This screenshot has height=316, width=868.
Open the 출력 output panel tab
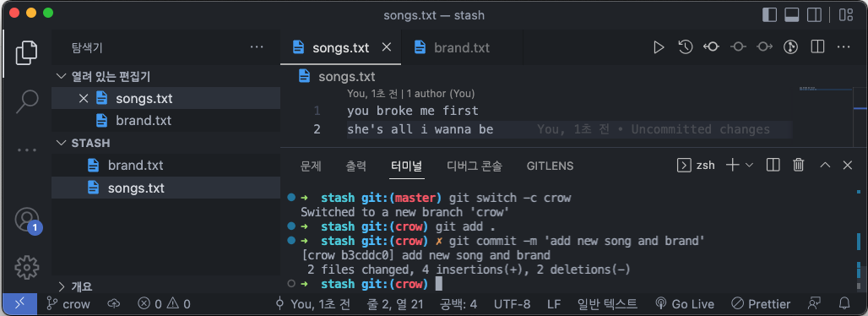coord(356,166)
